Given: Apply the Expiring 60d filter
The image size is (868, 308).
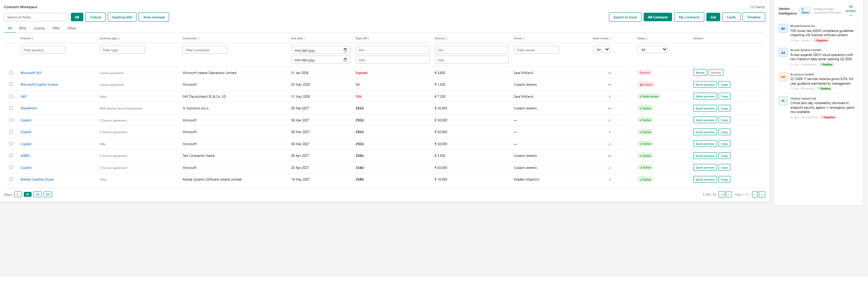Looking at the screenshot, I should [x=122, y=17].
